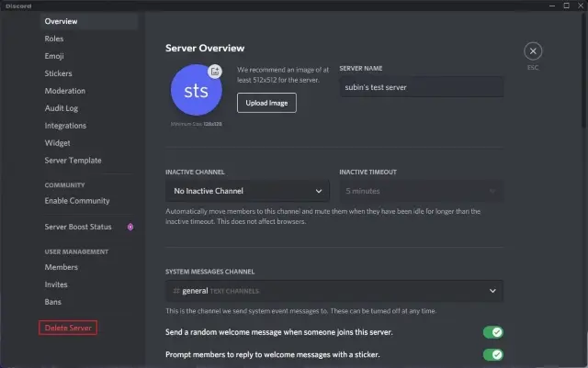Go to the Audit Log section
The height and width of the screenshot is (368, 588).
tap(62, 108)
